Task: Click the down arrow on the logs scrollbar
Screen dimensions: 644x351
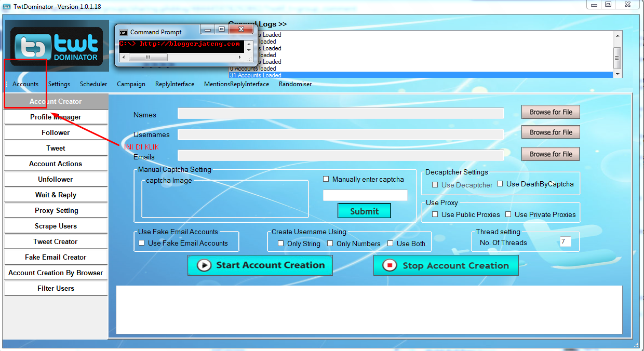Action: (618, 75)
